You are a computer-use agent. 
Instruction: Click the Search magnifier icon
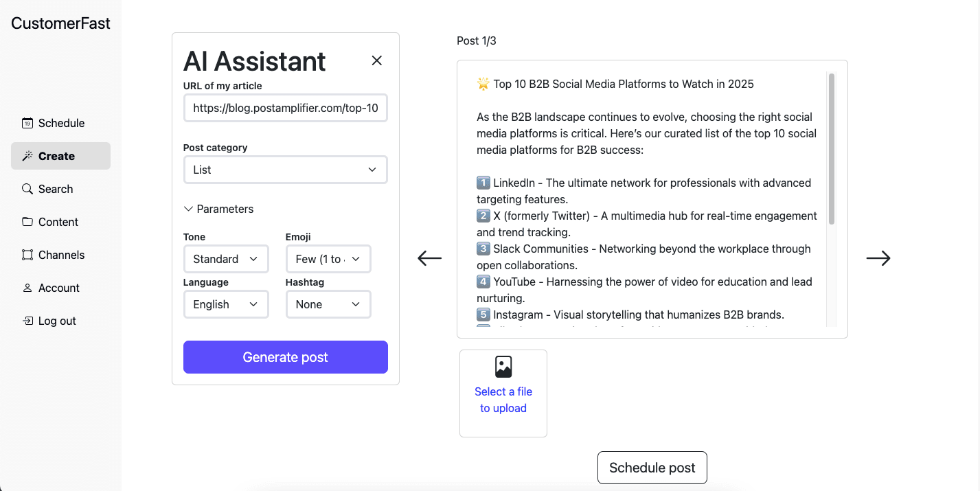point(27,190)
